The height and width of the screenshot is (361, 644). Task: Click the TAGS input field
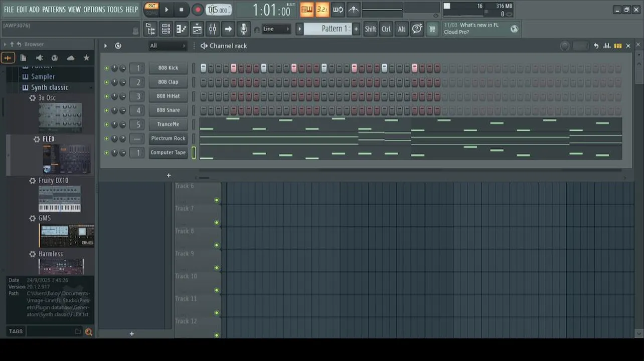coord(54,331)
